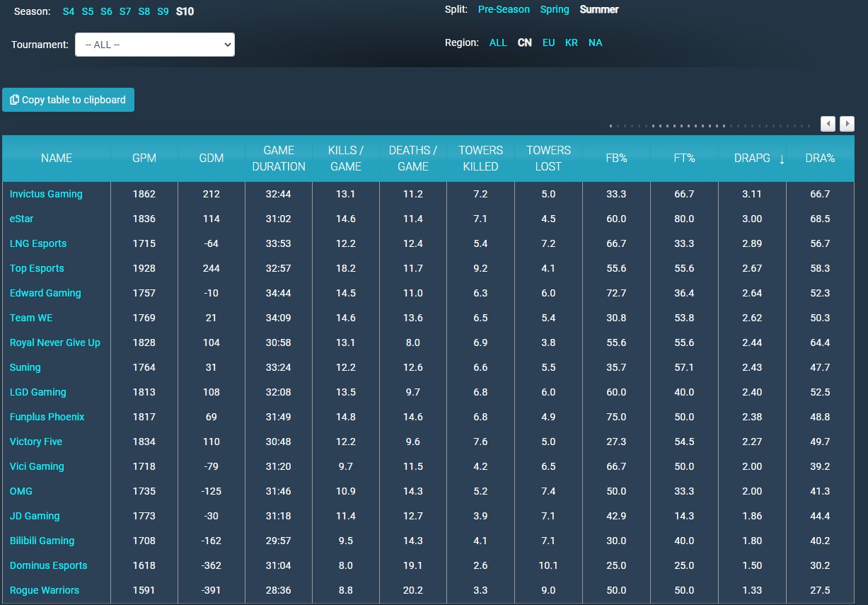868x605 pixels.
Task: Select Top Esports kills value 18.2
Action: coord(346,268)
